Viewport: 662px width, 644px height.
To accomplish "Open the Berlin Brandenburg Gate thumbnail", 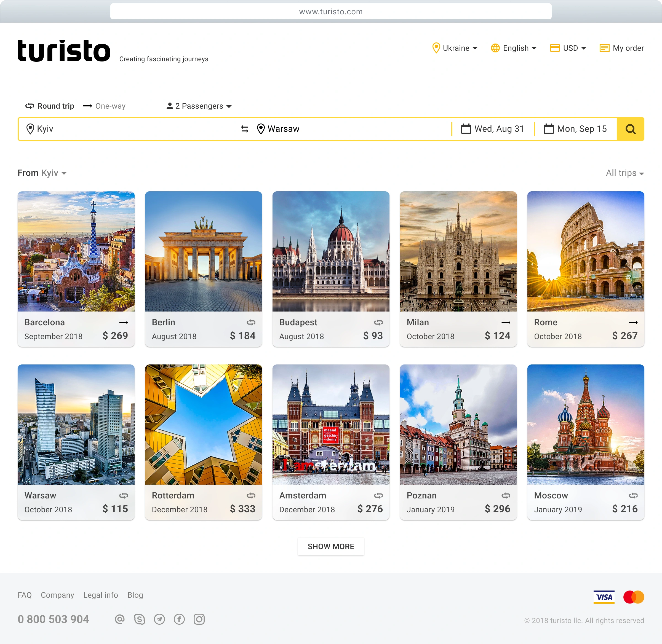I will pyautogui.click(x=203, y=251).
